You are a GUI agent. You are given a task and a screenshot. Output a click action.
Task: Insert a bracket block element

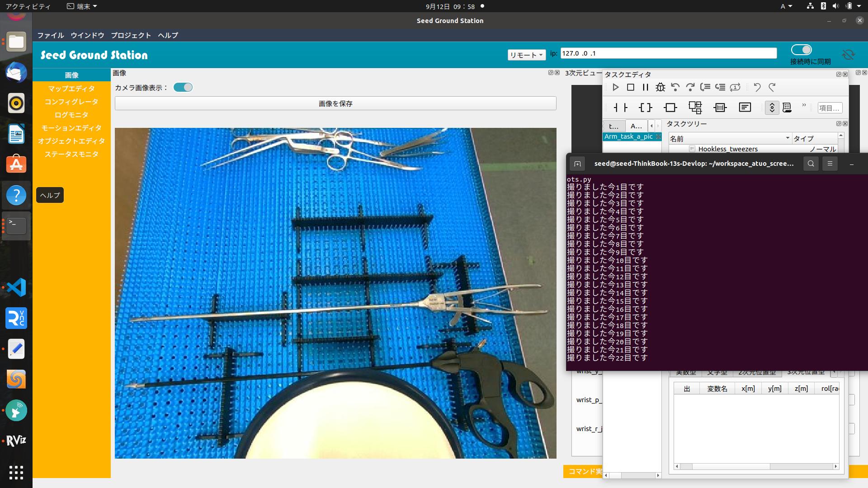pyautogui.click(x=646, y=108)
